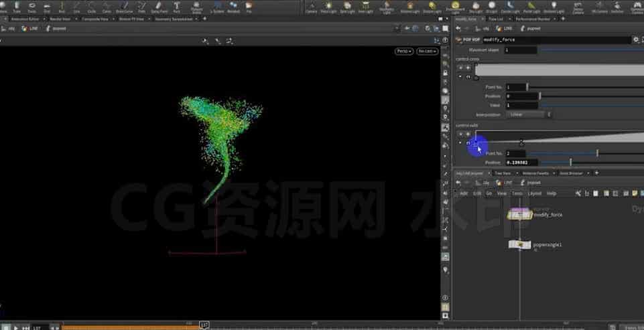
Task: Select the Grid shelf tool
Action: coord(47,7)
